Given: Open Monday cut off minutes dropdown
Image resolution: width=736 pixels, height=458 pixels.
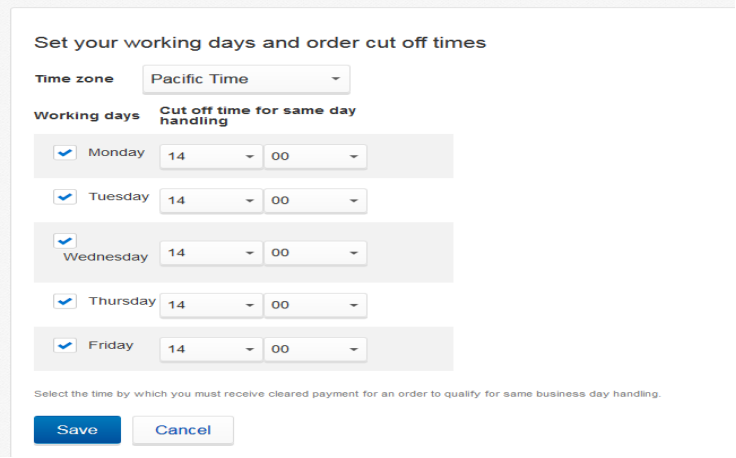Looking at the screenshot, I should [315, 157].
